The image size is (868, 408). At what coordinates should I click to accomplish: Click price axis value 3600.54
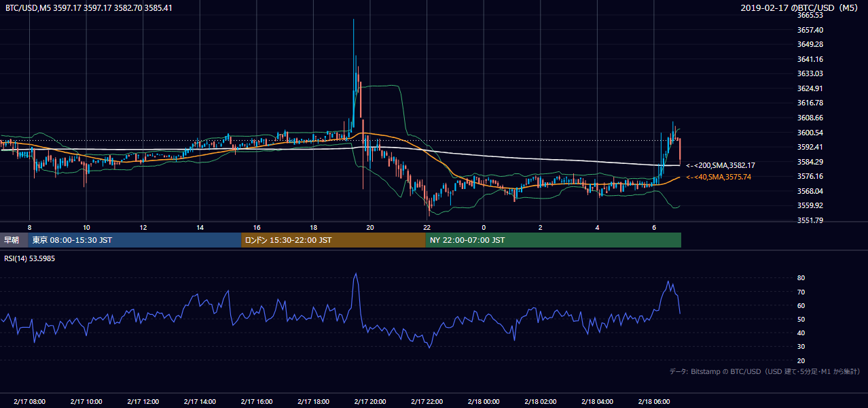point(810,133)
